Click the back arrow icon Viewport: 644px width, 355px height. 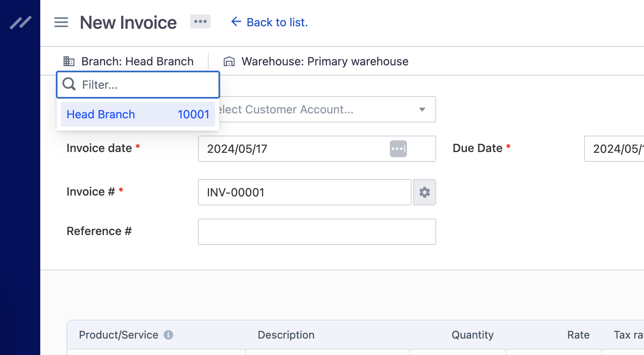coord(236,22)
